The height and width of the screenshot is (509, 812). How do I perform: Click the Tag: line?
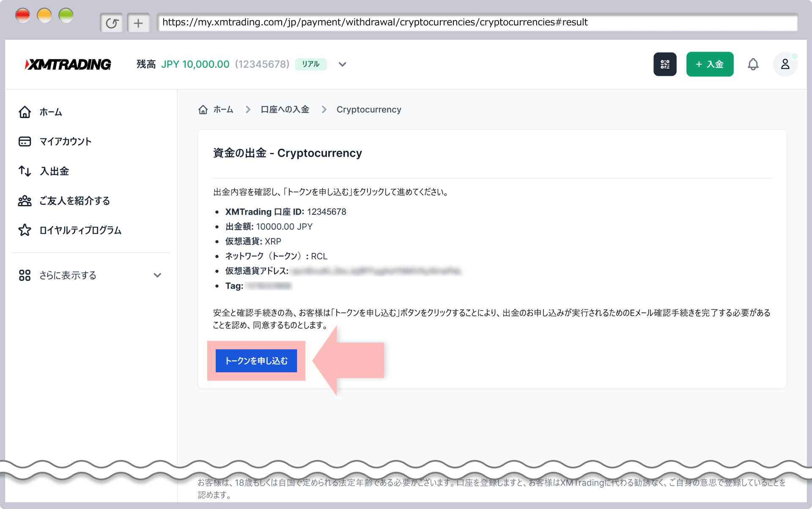point(258,286)
